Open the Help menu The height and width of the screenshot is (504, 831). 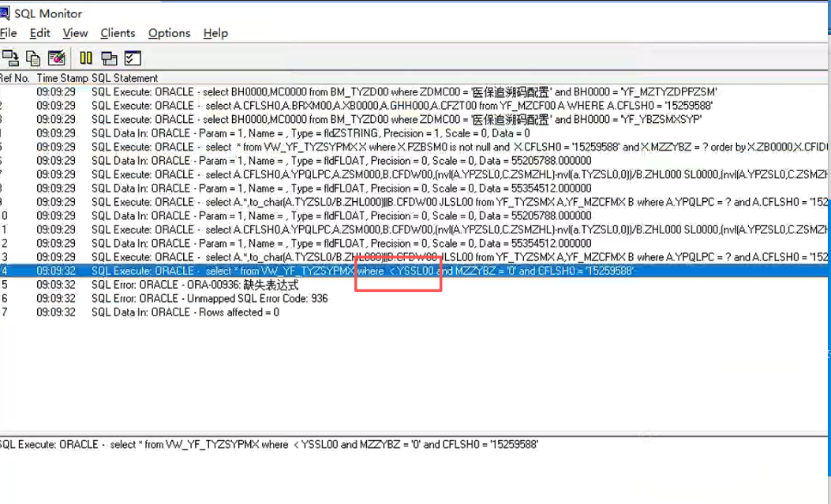point(215,33)
